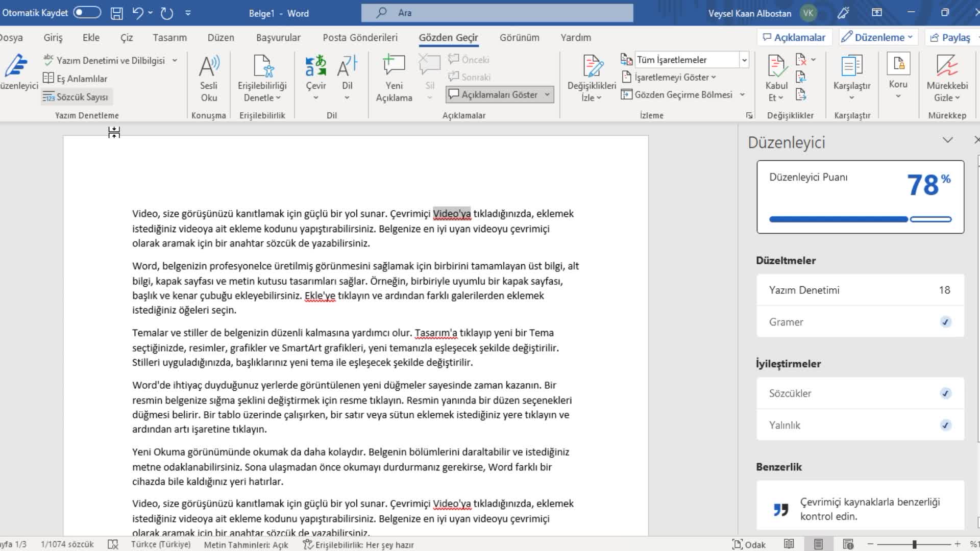Click the Save (Kaydet) disk icon
The height and width of the screenshot is (551, 980).
pos(117,13)
